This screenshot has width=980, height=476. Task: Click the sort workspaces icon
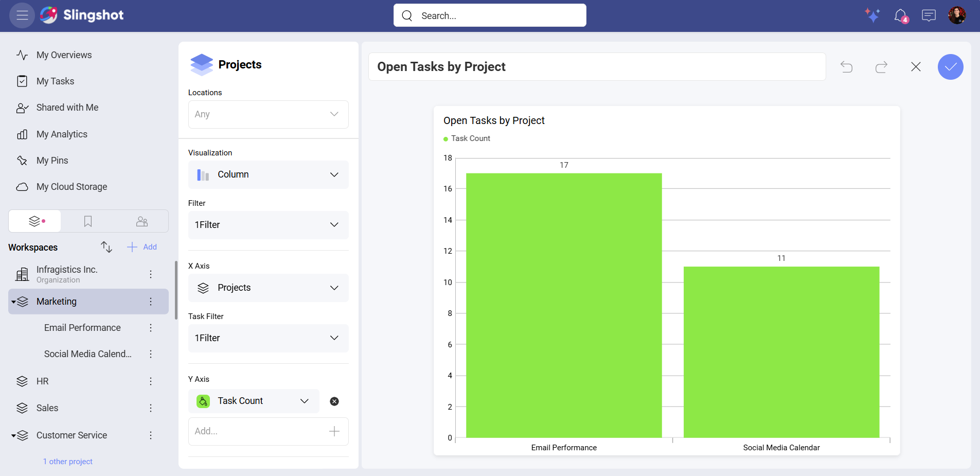point(106,247)
